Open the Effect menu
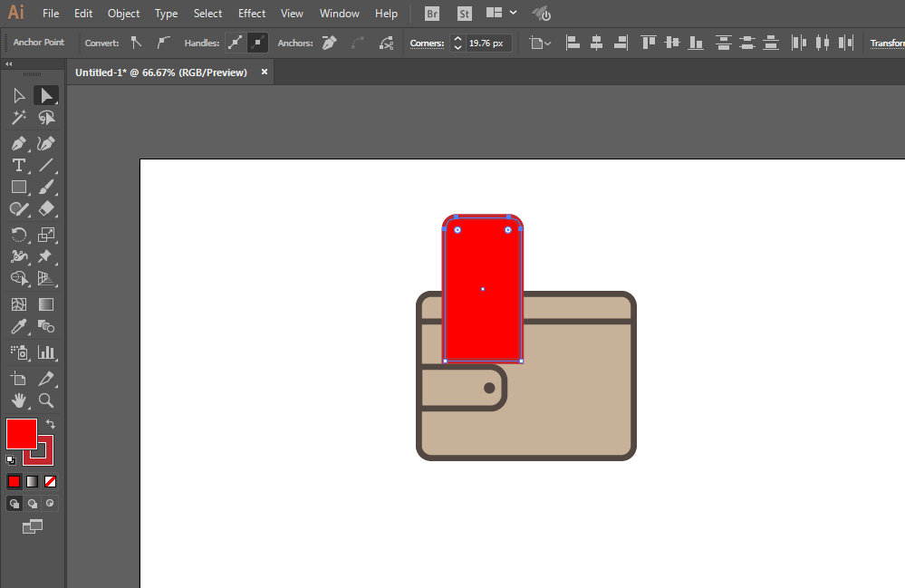 252,14
